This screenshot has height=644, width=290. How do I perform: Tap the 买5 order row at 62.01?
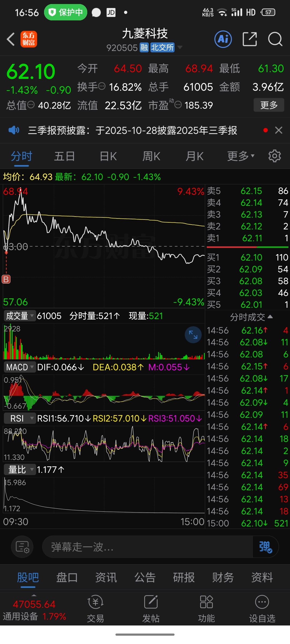pos(247,305)
